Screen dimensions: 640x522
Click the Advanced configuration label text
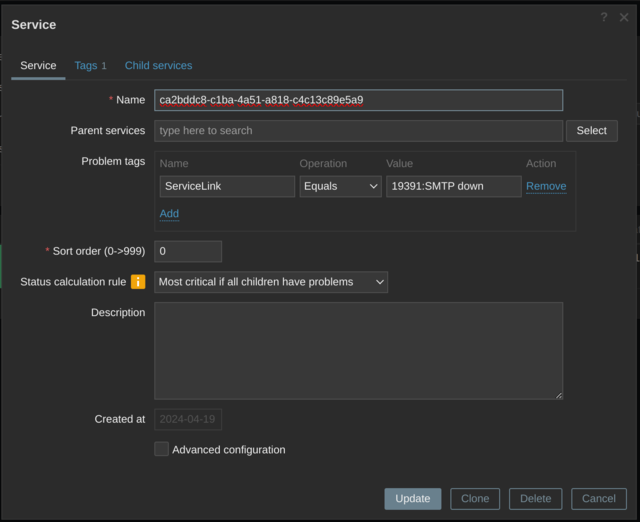[x=229, y=450]
